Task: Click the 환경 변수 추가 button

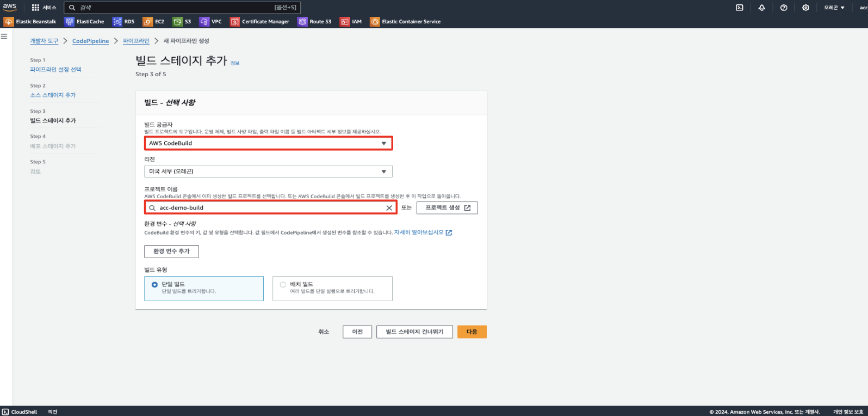Action: point(171,252)
